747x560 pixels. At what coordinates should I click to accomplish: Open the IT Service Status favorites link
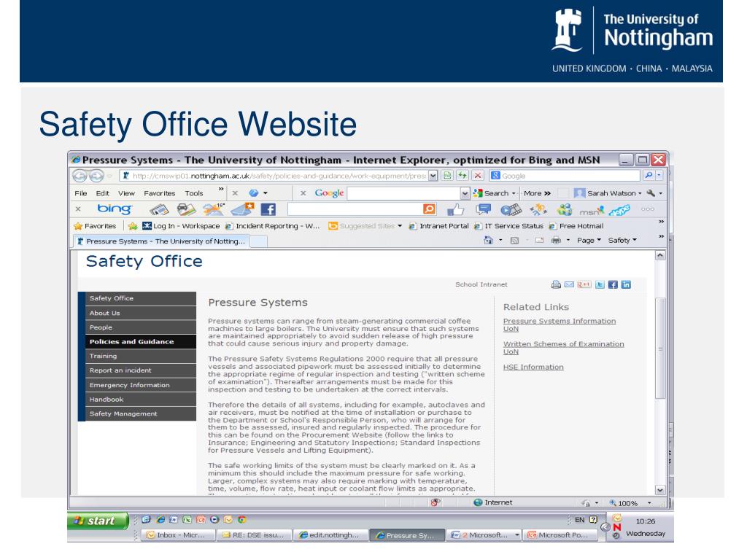(508, 226)
